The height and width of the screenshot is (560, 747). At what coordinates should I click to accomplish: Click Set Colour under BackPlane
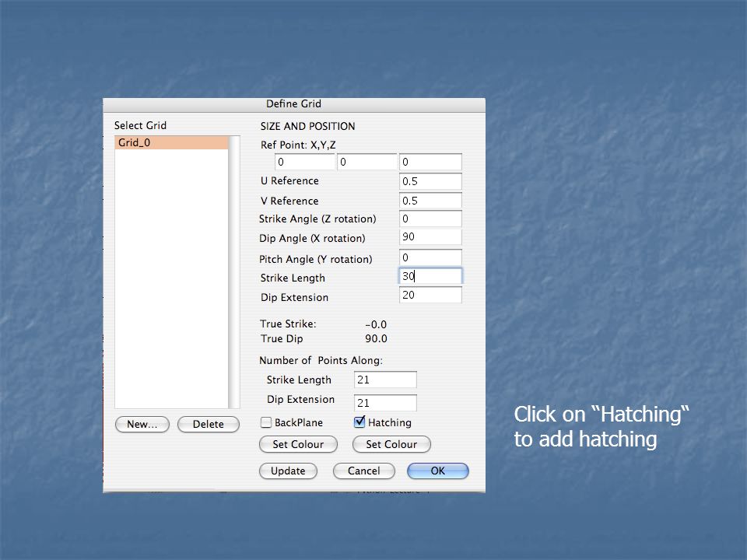coord(298,444)
